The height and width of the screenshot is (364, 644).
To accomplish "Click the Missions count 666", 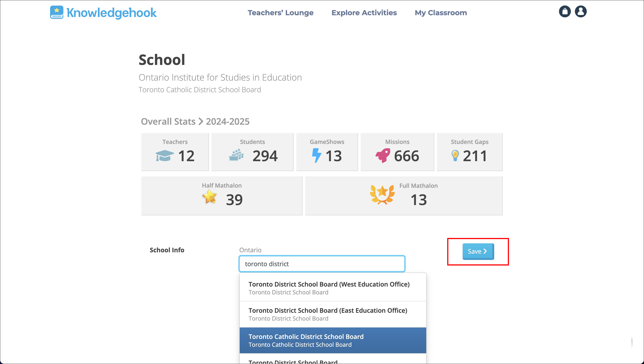I will 407,156.
